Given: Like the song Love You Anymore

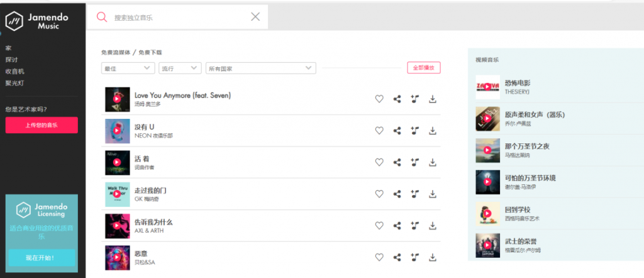Looking at the screenshot, I should click(379, 99).
